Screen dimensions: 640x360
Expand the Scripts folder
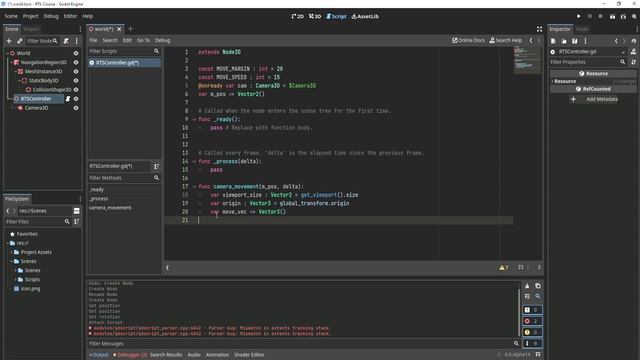pos(16,280)
